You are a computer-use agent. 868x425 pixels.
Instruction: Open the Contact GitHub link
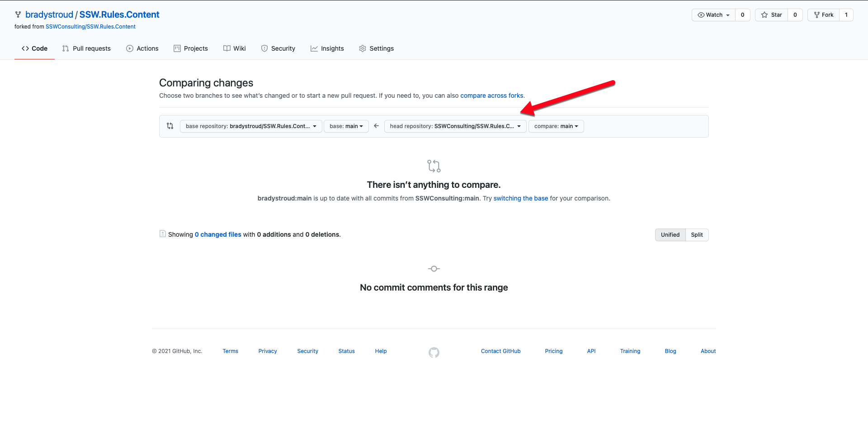501,351
